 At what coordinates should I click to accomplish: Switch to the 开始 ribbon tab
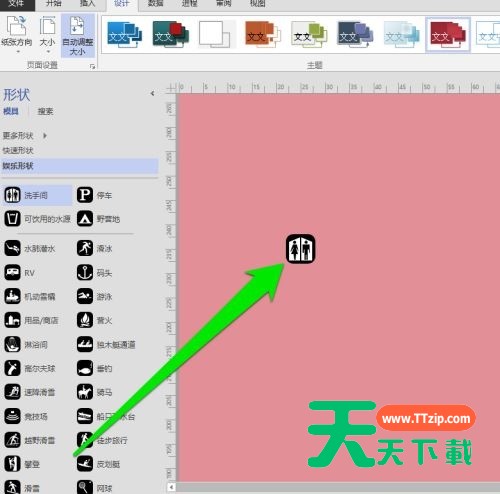point(54,3)
